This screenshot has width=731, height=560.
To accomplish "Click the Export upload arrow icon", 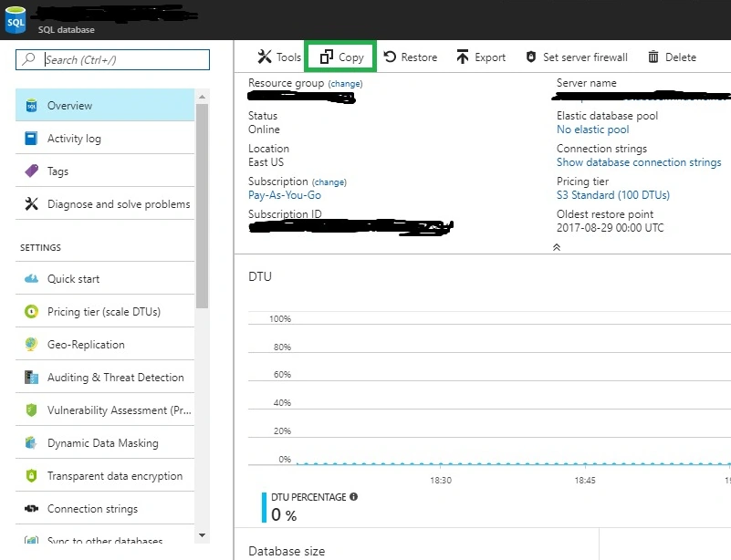I will click(463, 57).
